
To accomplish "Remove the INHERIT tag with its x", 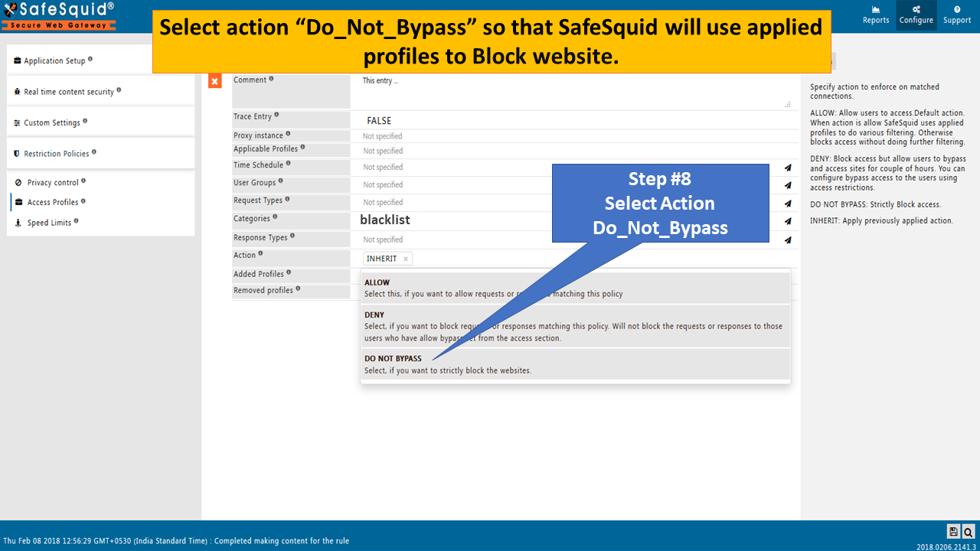I will 406,259.
